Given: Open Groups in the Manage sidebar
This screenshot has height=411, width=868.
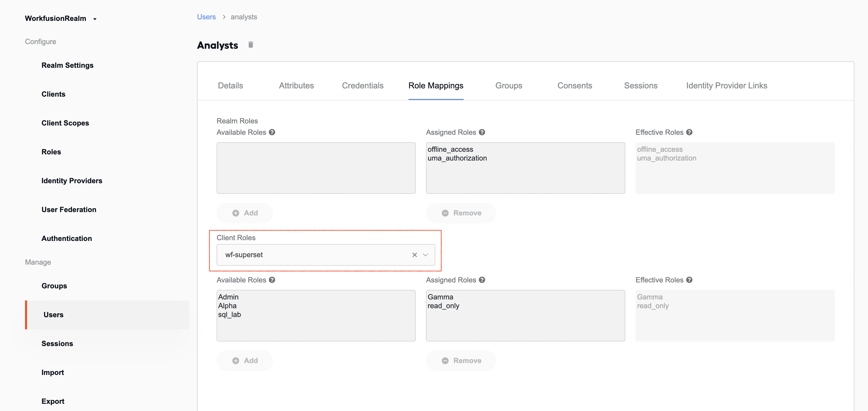Looking at the screenshot, I should coord(54,286).
